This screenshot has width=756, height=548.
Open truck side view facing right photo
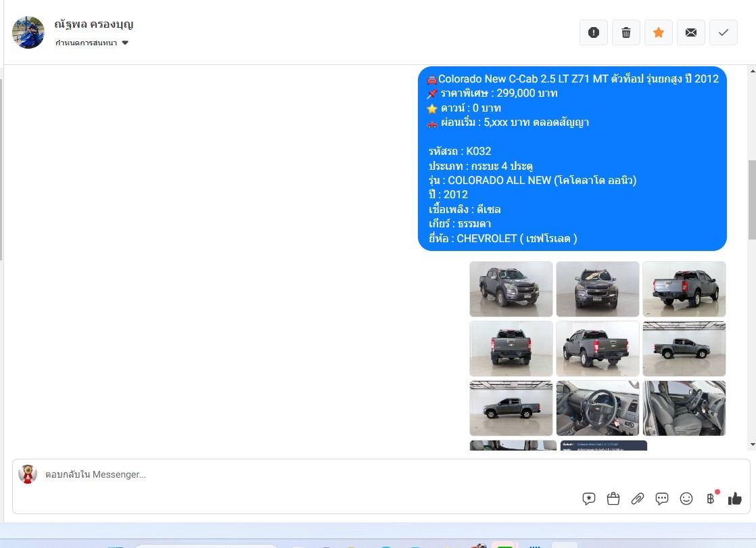(684, 349)
